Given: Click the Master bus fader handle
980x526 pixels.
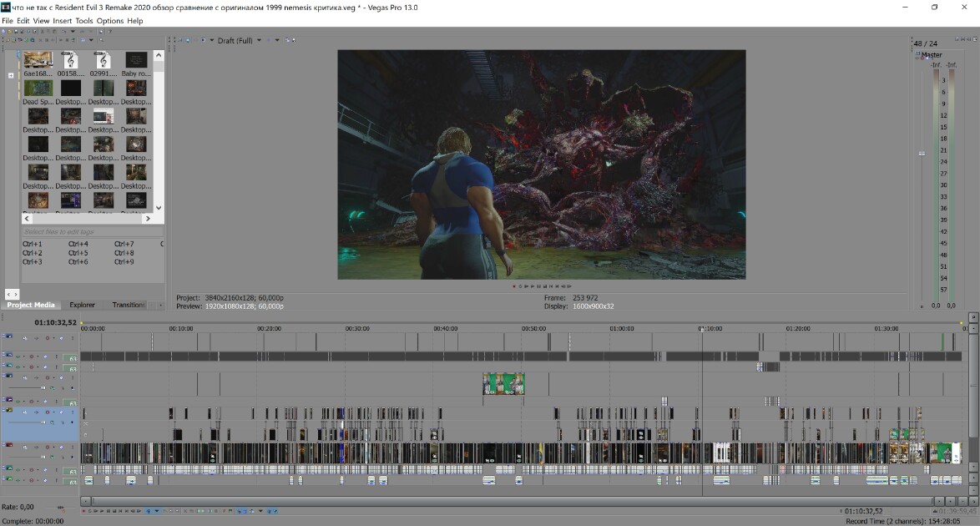Looking at the screenshot, I should click(x=922, y=154).
